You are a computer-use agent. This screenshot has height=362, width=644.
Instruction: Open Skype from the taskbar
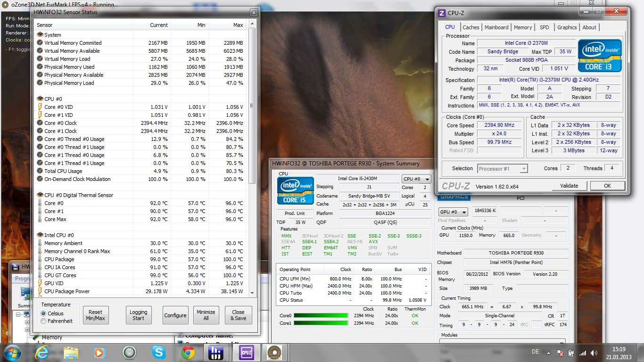tap(159, 353)
